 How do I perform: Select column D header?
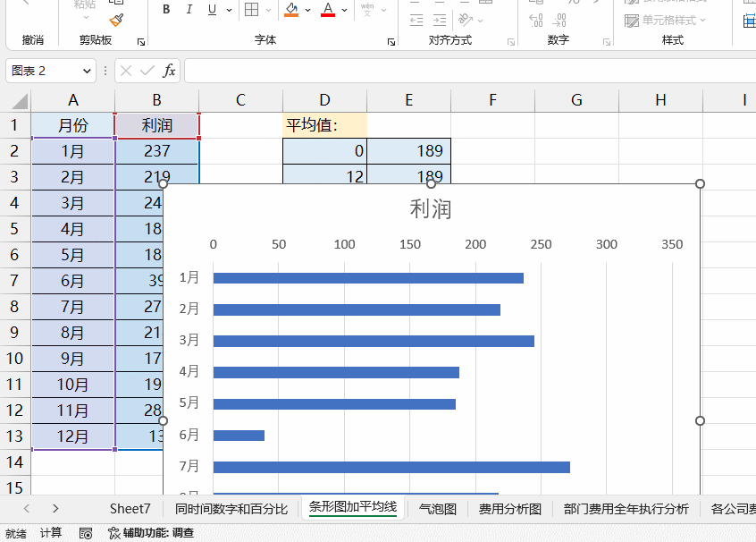click(325, 100)
